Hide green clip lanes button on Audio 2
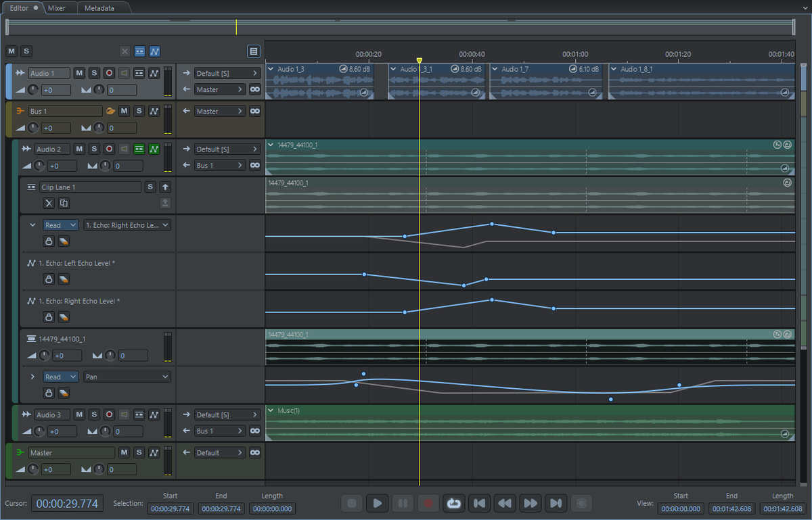The image size is (812, 520). pos(139,149)
